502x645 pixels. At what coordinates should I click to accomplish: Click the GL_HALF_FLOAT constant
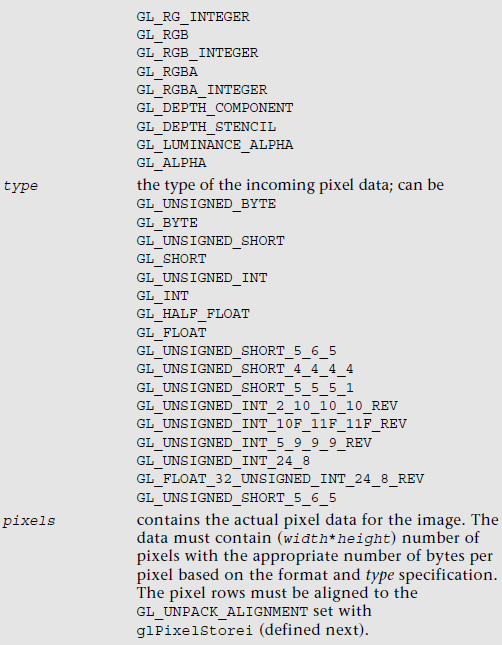coord(193,314)
